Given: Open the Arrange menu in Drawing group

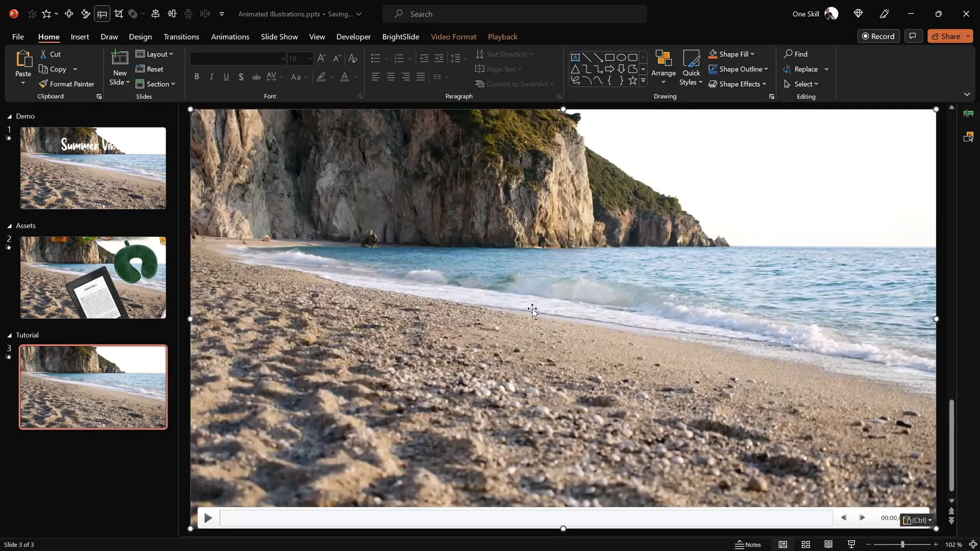Looking at the screenshot, I should (663, 68).
